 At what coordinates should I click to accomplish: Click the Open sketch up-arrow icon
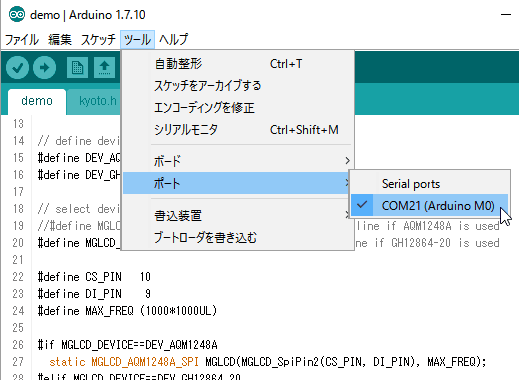pyautogui.click(x=104, y=68)
